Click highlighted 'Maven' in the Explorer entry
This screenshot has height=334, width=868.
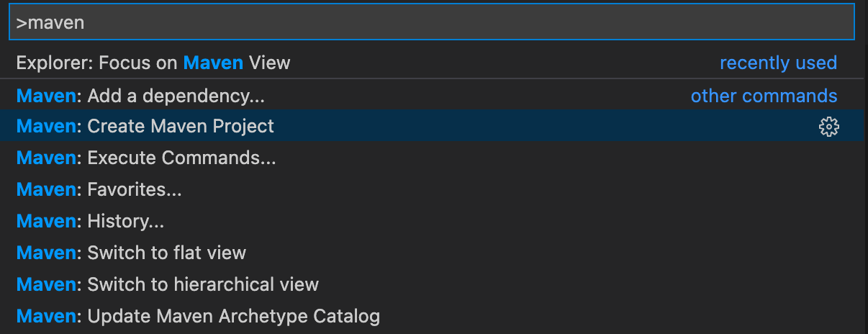coord(213,63)
